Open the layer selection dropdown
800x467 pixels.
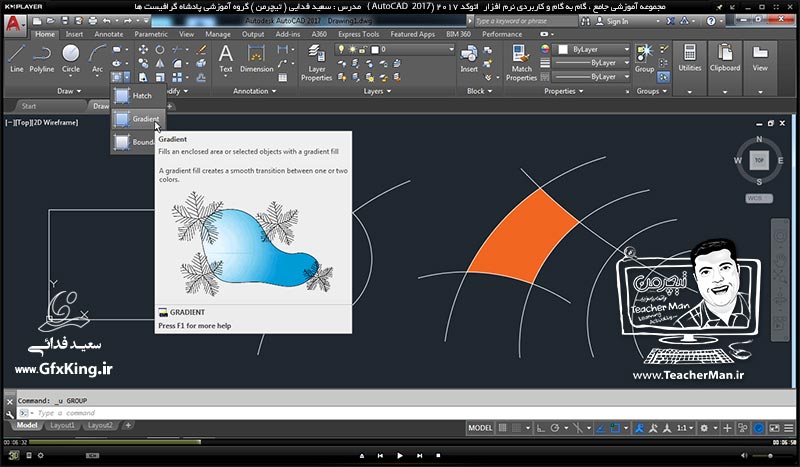(x=395, y=50)
